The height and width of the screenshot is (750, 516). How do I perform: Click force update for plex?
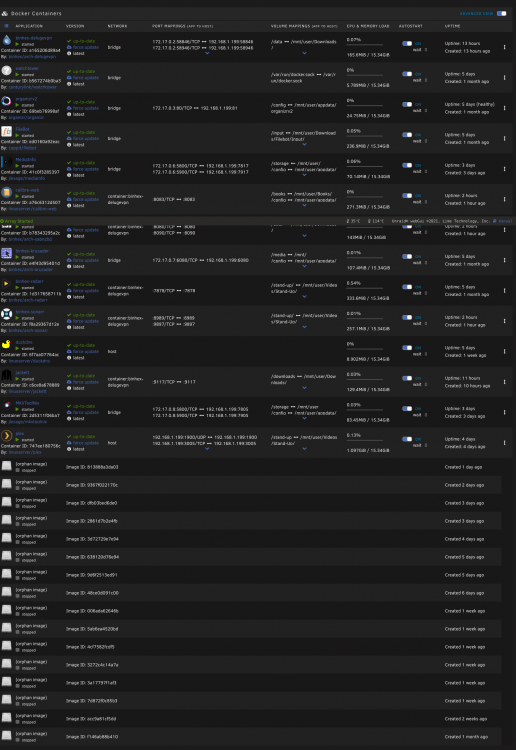tap(86, 443)
